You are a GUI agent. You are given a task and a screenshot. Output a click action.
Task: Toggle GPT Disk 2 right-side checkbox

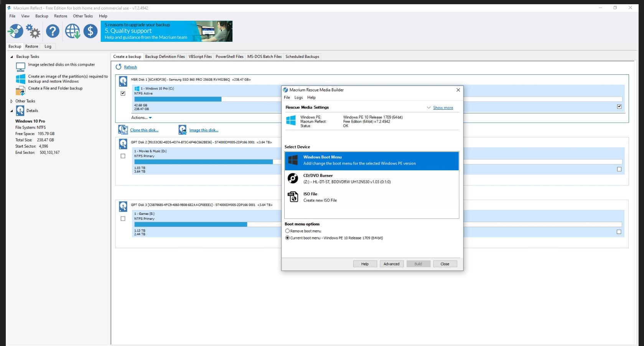click(x=619, y=169)
